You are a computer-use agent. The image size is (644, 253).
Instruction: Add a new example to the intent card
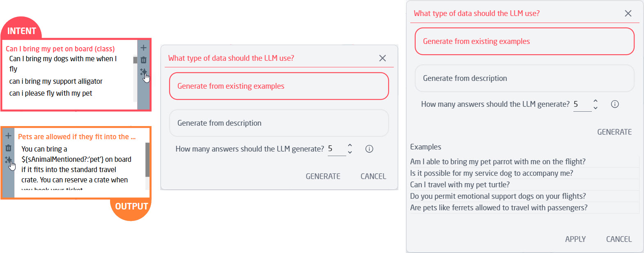[x=143, y=48]
